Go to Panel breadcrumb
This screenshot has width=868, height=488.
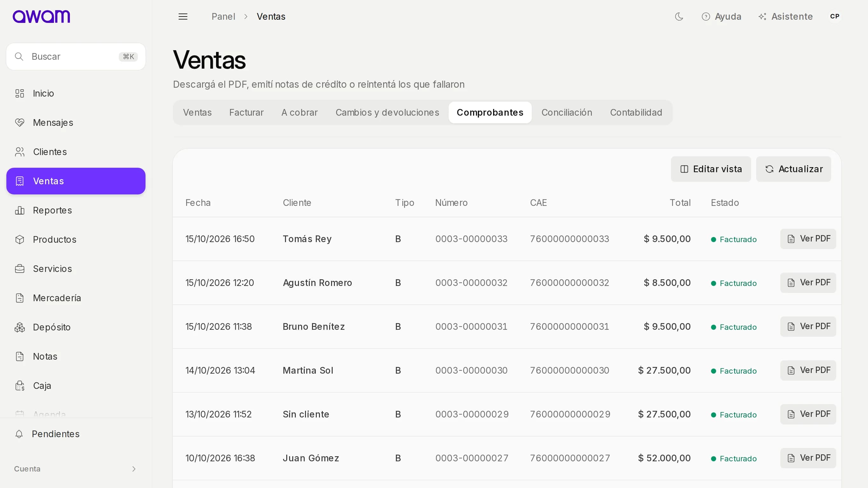pos(223,17)
